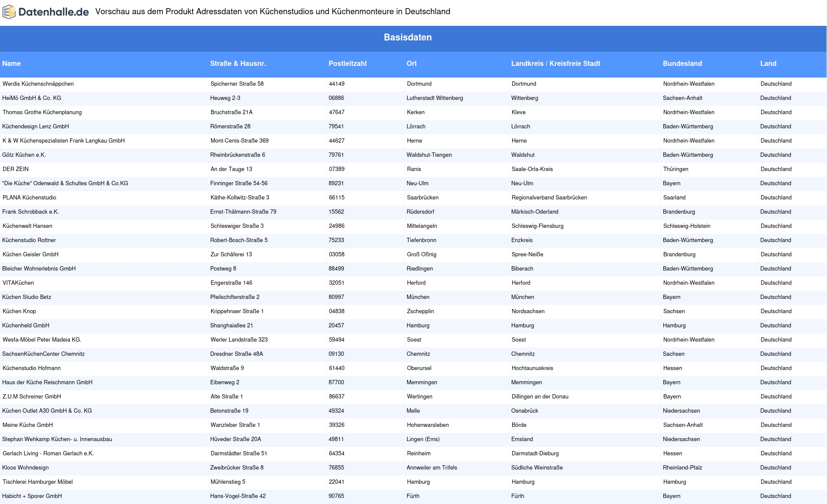Click the Regionalverband Saarbrücken cell
The height and width of the screenshot is (504, 827).
click(x=549, y=198)
